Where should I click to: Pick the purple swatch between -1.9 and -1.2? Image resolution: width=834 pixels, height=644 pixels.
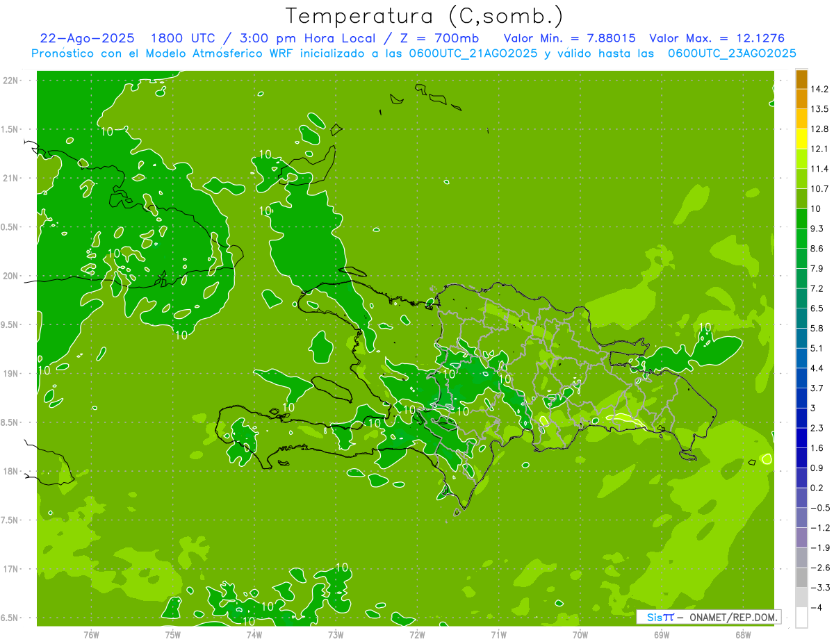801,538
